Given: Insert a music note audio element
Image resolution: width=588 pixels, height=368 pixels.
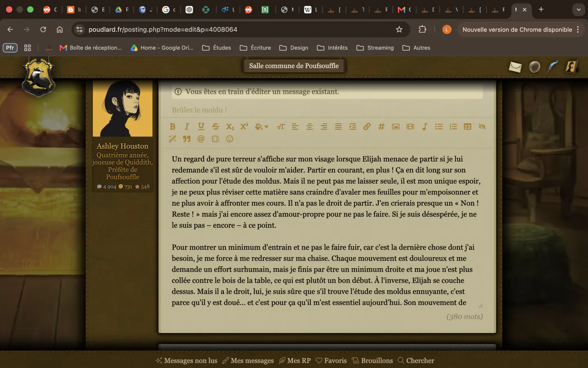Looking at the screenshot, I should point(425,127).
